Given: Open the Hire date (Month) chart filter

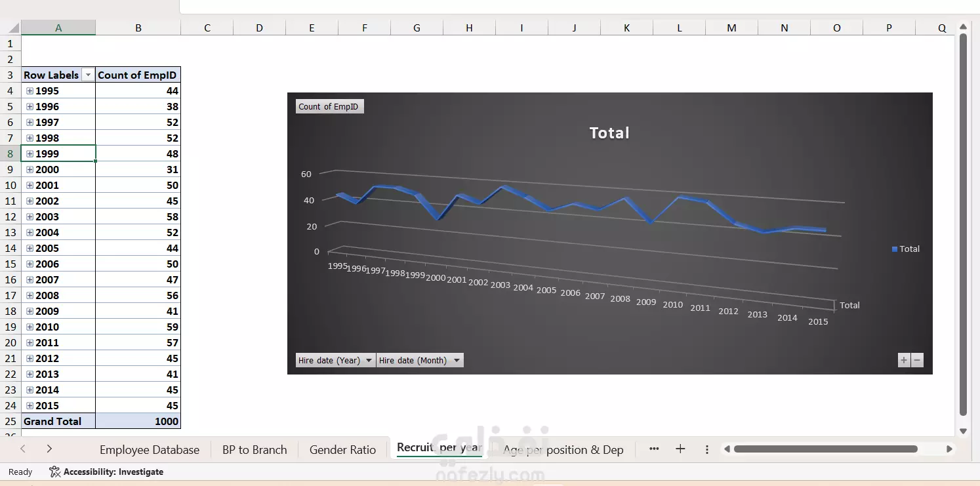Looking at the screenshot, I should tap(420, 360).
